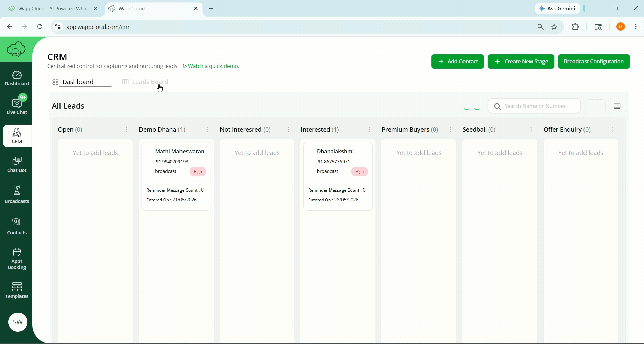Open options menu for Seedball stage

coord(532,130)
